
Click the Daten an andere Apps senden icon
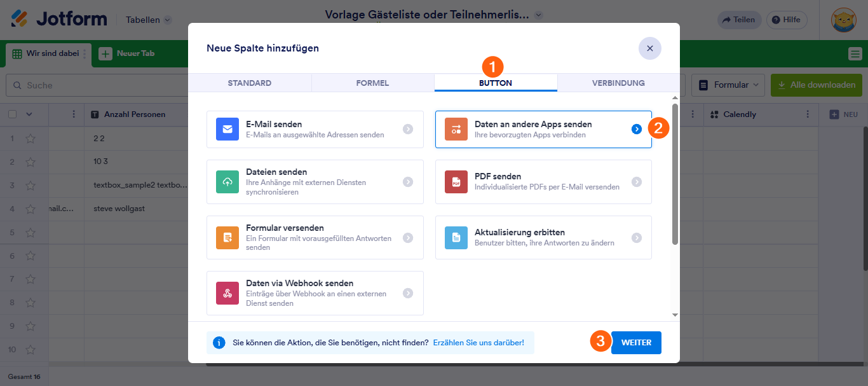pos(456,130)
